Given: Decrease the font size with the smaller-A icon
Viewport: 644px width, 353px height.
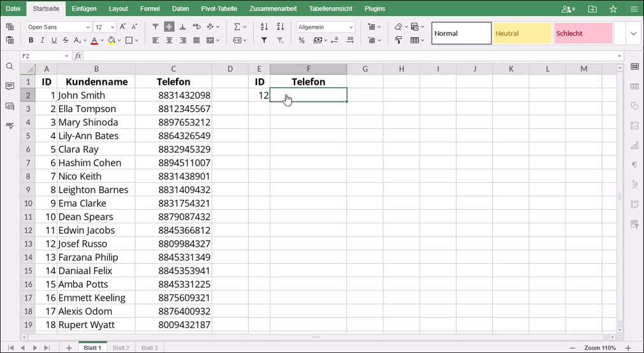Looking at the screenshot, I should (x=134, y=27).
